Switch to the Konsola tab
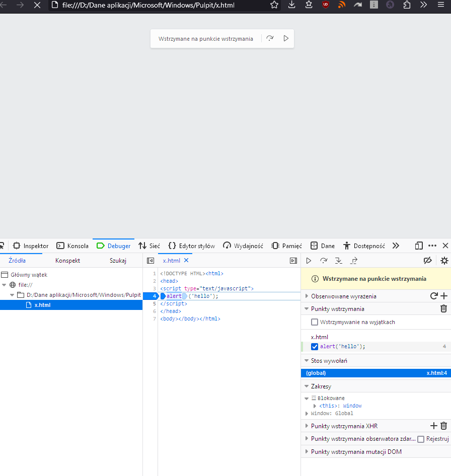 click(72, 246)
